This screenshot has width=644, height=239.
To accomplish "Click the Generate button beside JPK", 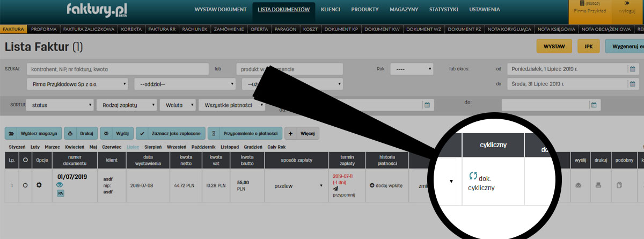I will coord(625,47).
